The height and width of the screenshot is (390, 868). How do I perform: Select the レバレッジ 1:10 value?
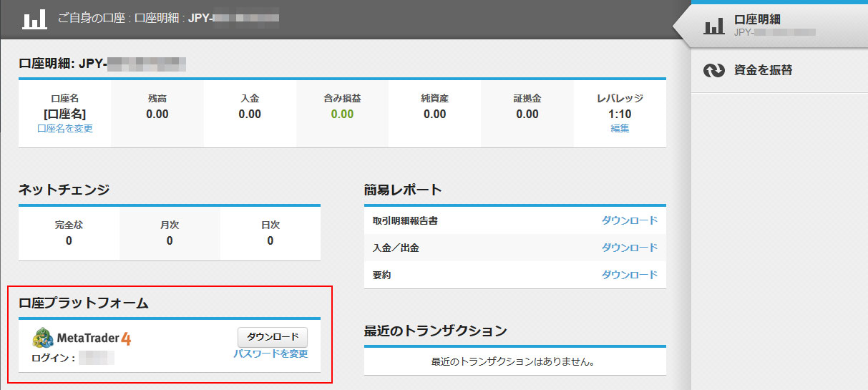pos(620,114)
